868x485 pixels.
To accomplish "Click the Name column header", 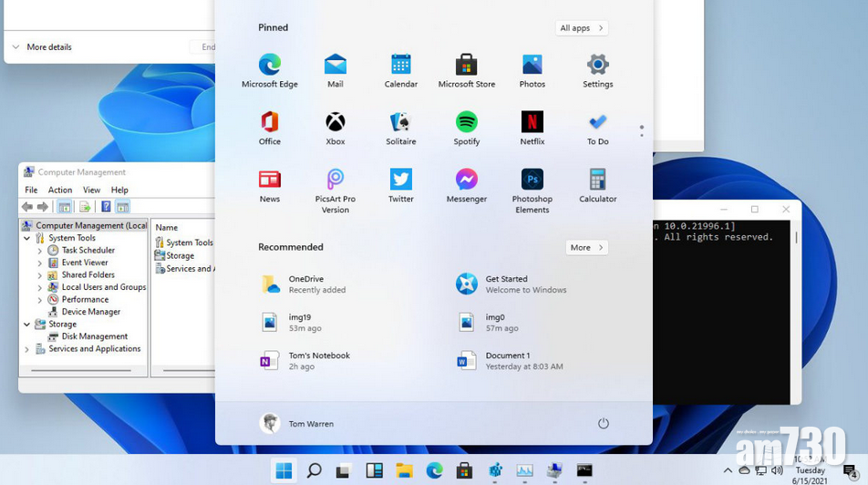I will click(x=167, y=228).
